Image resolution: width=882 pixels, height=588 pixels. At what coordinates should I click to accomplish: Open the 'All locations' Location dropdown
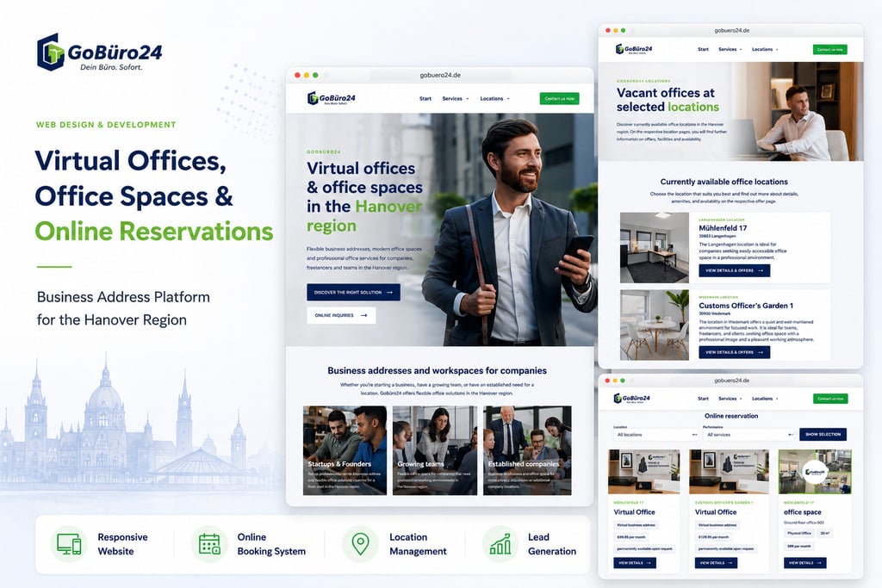coord(655,435)
